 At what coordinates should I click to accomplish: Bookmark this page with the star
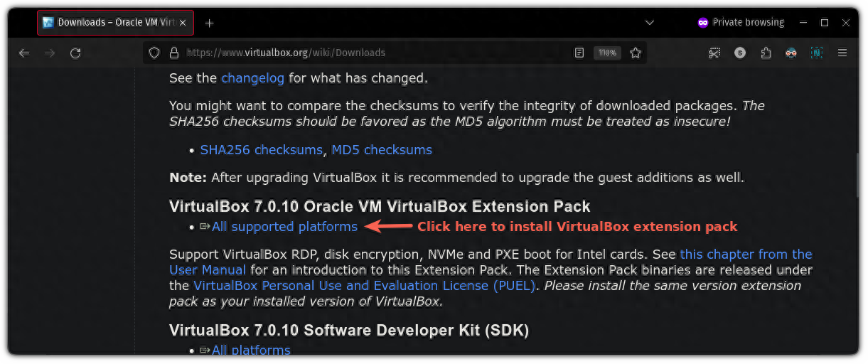[636, 53]
